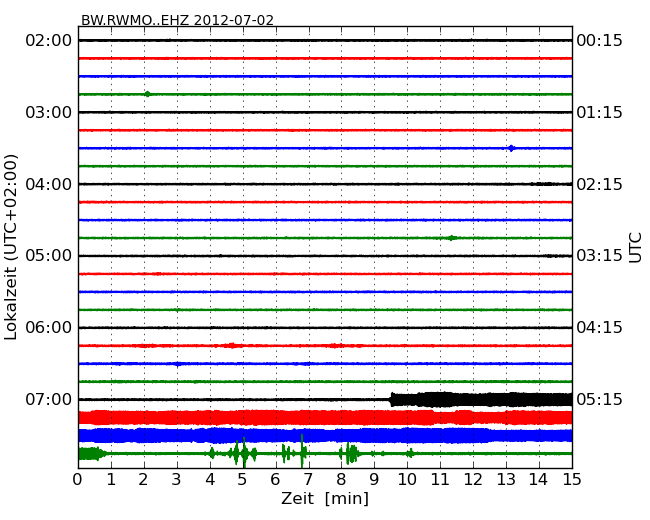Viewport: 650px width, 520px height.
Task: Click the vertical UTC axis label
Action: 635,248
